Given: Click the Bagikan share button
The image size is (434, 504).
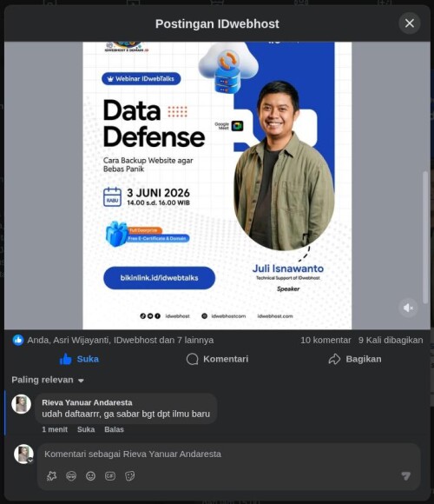Looking at the screenshot, I should click(355, 359).
